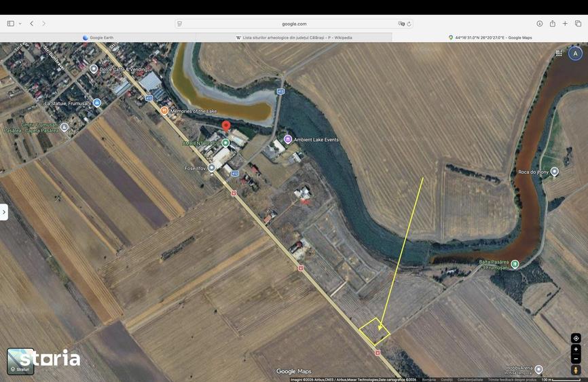Show the tab overview icon
This screenshot has height=382, width=588.
pyautogui.click(x=578, y=24)
